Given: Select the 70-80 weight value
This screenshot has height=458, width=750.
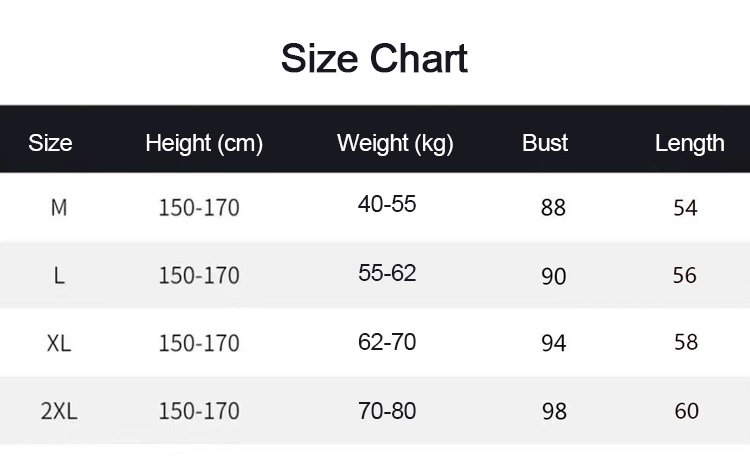Looking at the screenshot, I should tap(387, 410).
